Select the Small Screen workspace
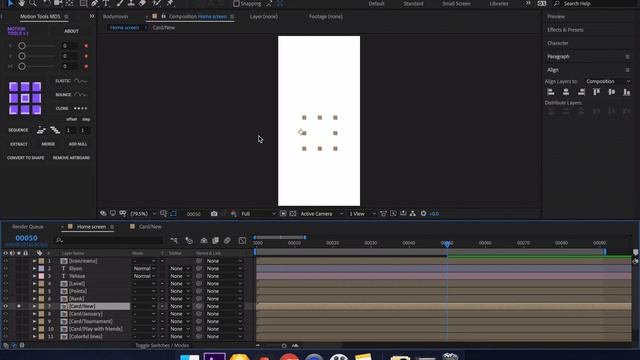 pyautogui.click(x=456, y=4)
